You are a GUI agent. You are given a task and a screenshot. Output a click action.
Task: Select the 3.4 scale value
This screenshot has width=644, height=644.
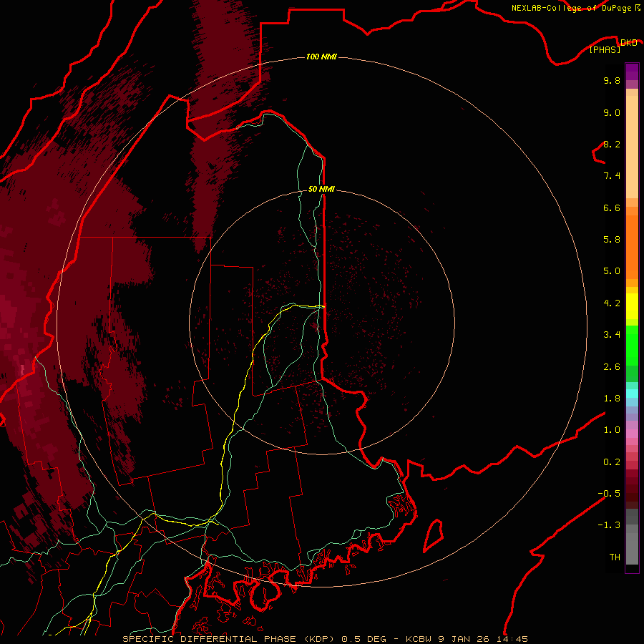point(612,335)
